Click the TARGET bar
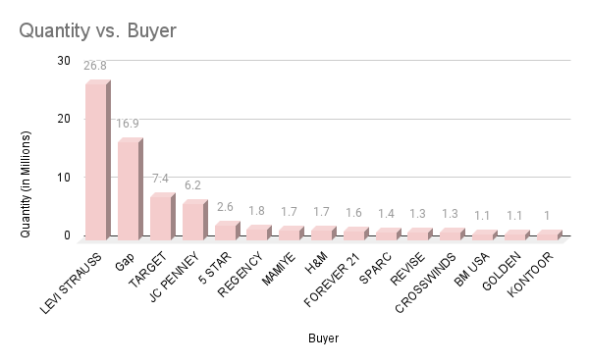 pyautogui.click(x=162, y=217)
